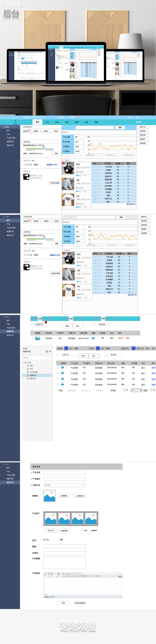Click the 从图库搜索 button beside 上传缩略图
Image resolution: width=156 pixels, height=644 pixels.
[80, 496]
